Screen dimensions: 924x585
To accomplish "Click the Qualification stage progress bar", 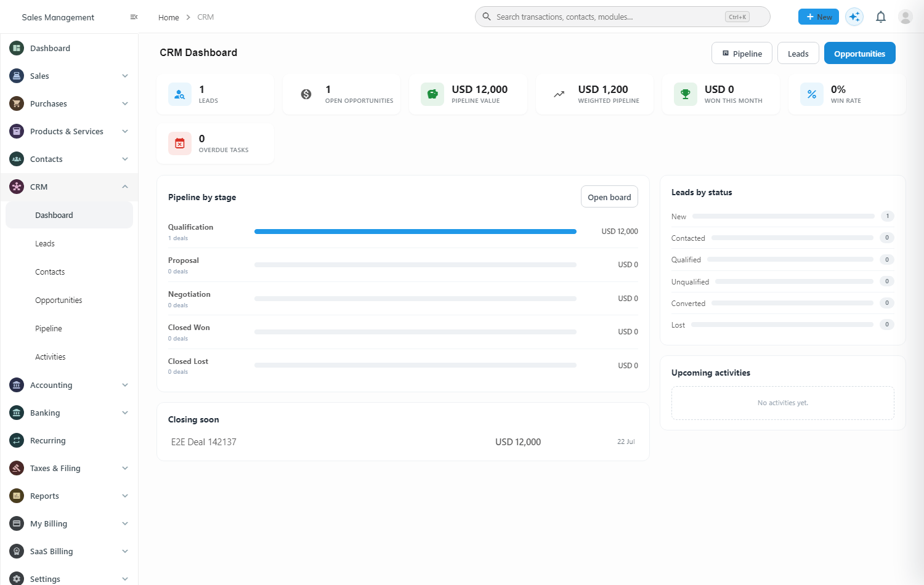I will 415,232.
